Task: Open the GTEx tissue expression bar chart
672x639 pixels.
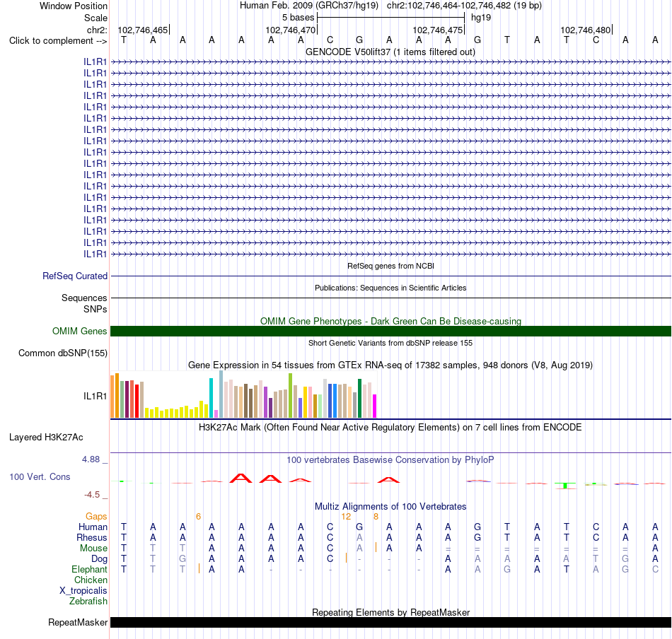Action: pos(243,394)
